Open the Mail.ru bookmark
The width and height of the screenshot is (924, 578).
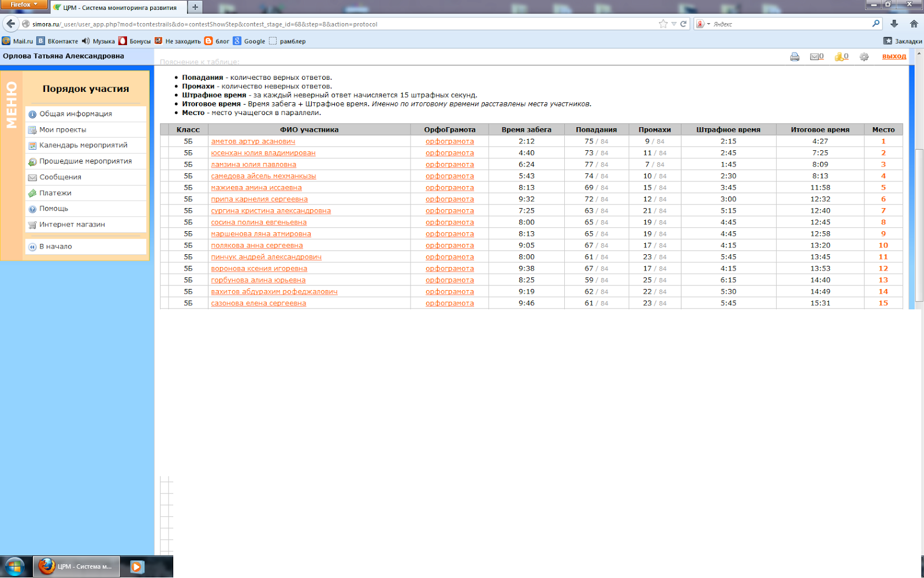(18, 41)
